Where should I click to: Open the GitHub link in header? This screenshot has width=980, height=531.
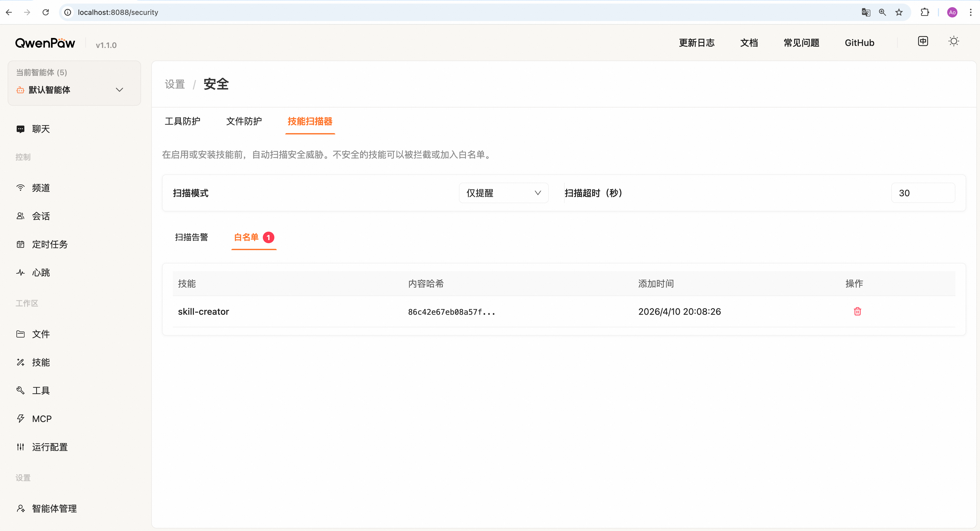[859, 43]
